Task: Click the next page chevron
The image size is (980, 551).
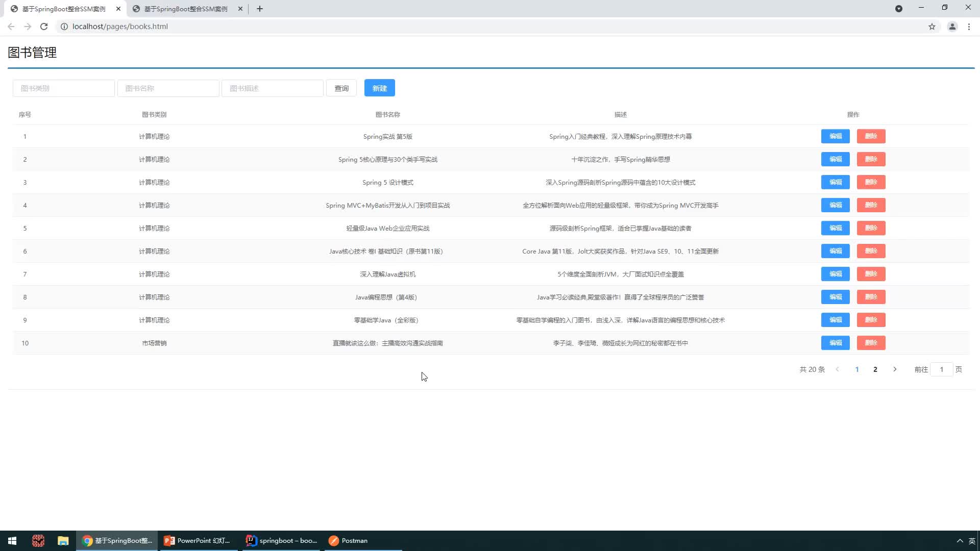Action: point(895,369)
